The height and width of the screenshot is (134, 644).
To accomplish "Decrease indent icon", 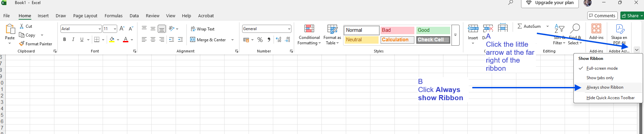I will [172, 40].
